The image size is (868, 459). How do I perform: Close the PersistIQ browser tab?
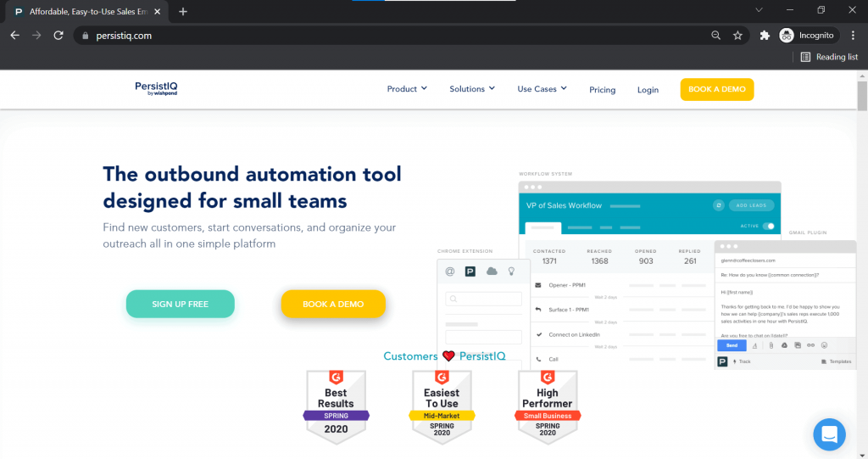(x=157, y=12)
